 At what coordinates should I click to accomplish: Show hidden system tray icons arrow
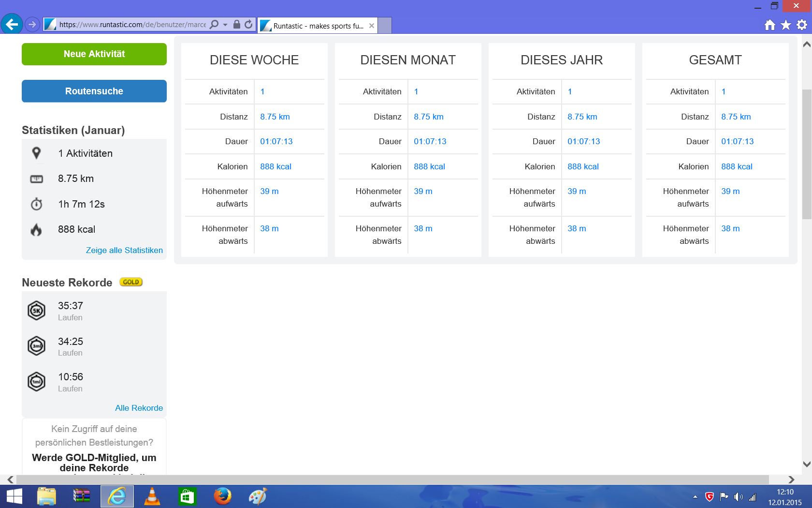(695, 497)
